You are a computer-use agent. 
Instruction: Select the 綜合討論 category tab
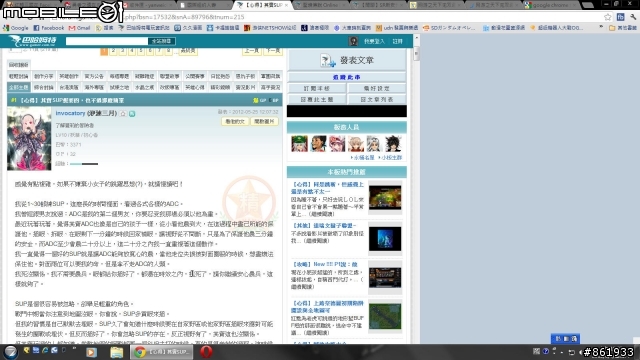point(44,87)
